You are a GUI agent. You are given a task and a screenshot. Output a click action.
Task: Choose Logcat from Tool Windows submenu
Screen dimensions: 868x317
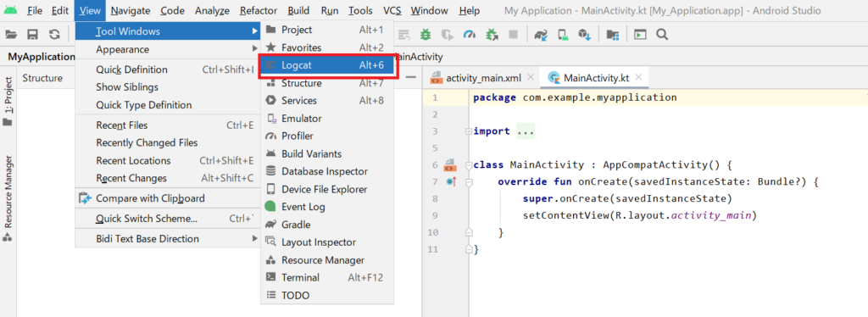328,65
